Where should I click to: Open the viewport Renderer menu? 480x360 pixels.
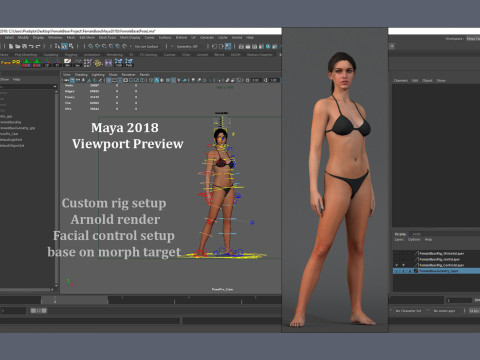tap(128, 75)
